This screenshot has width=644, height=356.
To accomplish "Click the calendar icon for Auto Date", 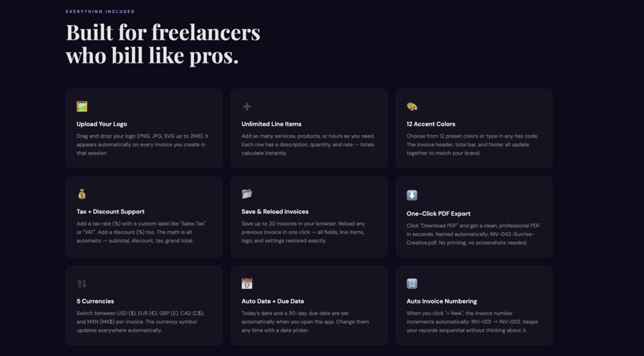I will (x=247, y=284).
